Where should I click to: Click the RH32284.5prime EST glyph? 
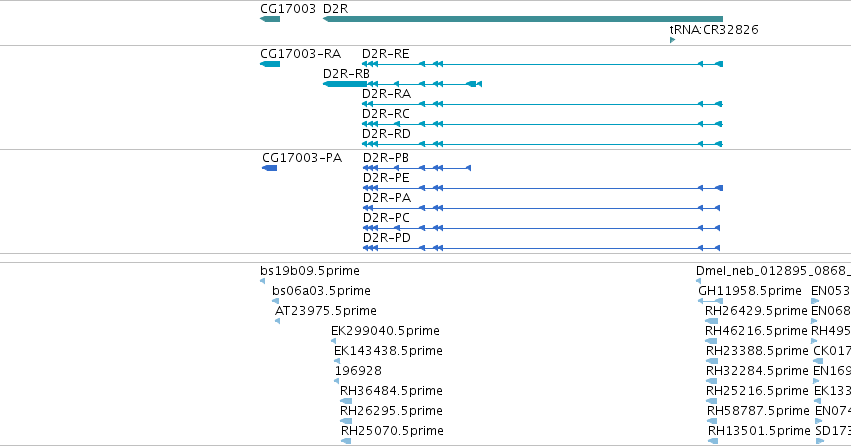click(x=712, y=381)
